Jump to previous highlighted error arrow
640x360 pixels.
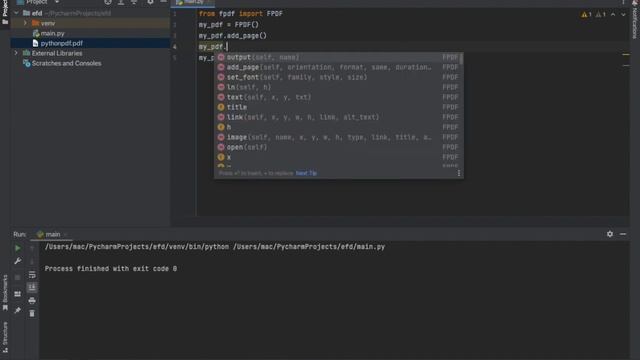coord(613,14)
